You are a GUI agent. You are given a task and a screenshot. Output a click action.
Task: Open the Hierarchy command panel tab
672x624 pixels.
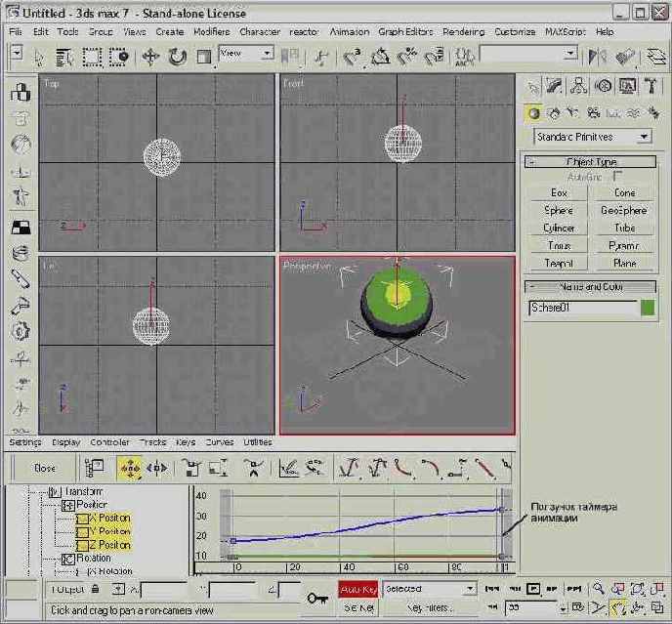(579, 87)
